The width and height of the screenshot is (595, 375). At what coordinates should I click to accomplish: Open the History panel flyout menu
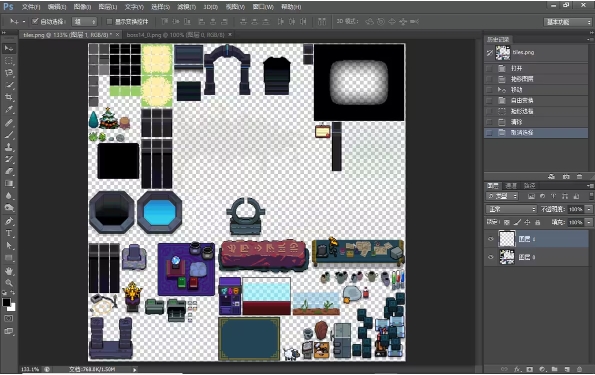point(590,39)
